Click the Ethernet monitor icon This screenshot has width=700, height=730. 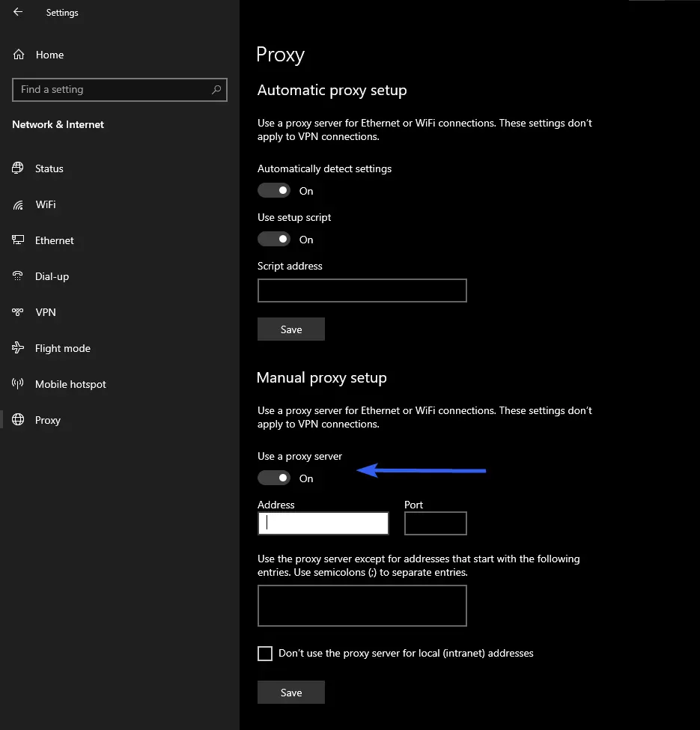click(x=18, y=240)
